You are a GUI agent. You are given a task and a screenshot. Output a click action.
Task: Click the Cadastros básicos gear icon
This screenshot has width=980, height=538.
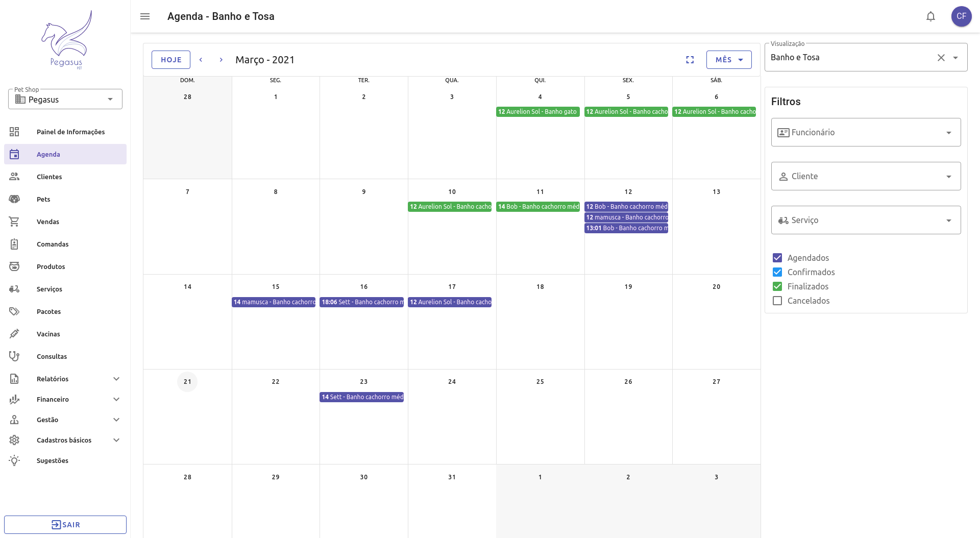coord(14,440)
